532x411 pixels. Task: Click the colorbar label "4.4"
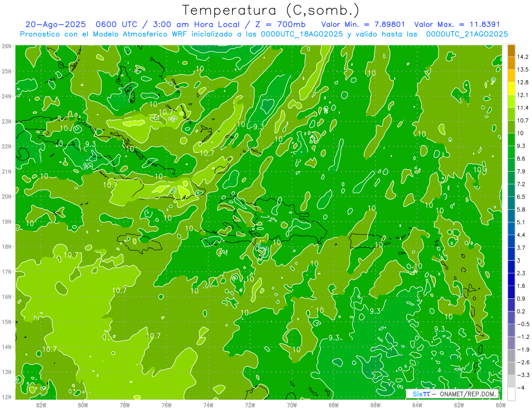tap(520, 235)
